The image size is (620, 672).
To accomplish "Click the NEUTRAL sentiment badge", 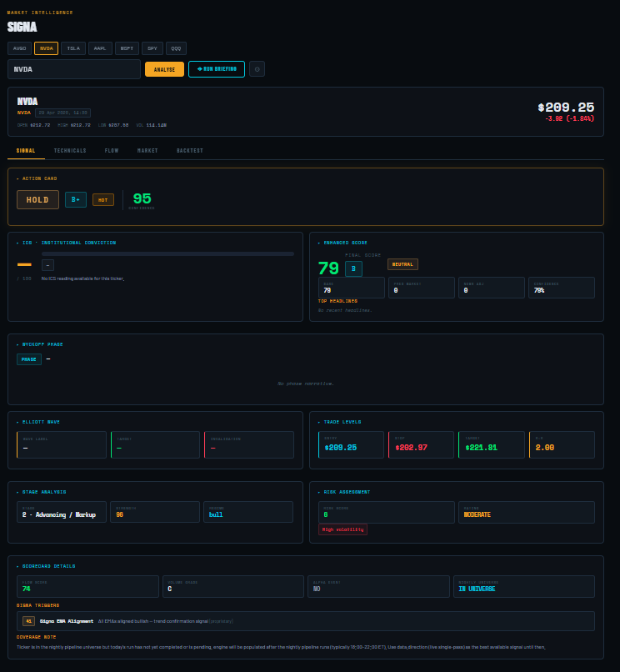I will click(402, 264).
